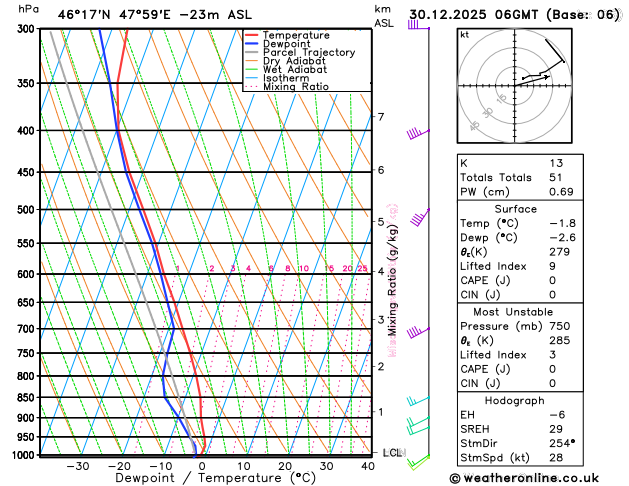629x486 pixels.
Task: Click the "30.12.2025 06GMT" date header
Action: pyautogui.click(x=473, y=15)
